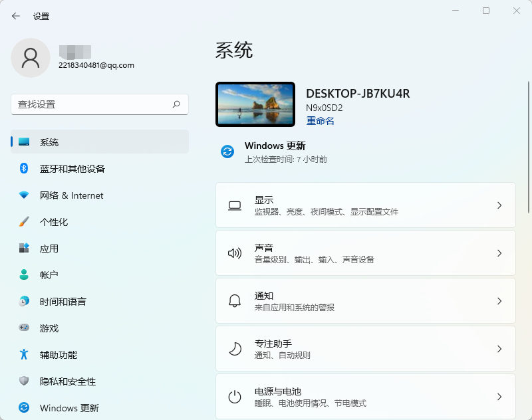Click the clock globe 时间和语言 icon
Viewport: 532px width, 420px height.
coord(24,301)
